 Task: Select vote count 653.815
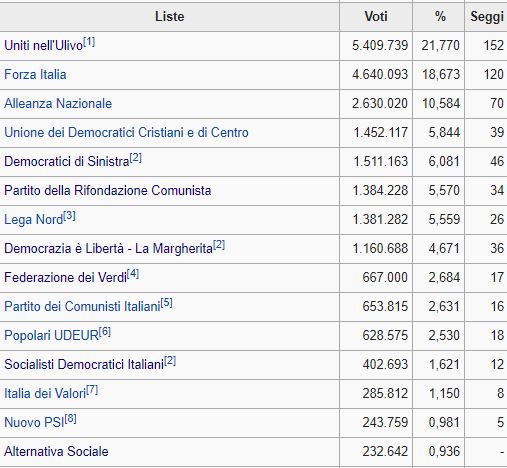point(385,307)
